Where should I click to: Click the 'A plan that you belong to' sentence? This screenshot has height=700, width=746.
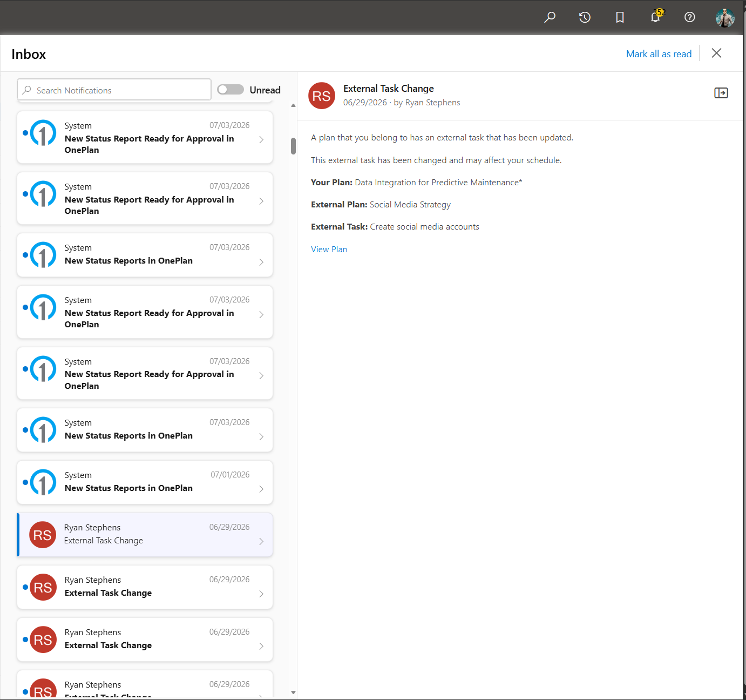coord(442,138)
